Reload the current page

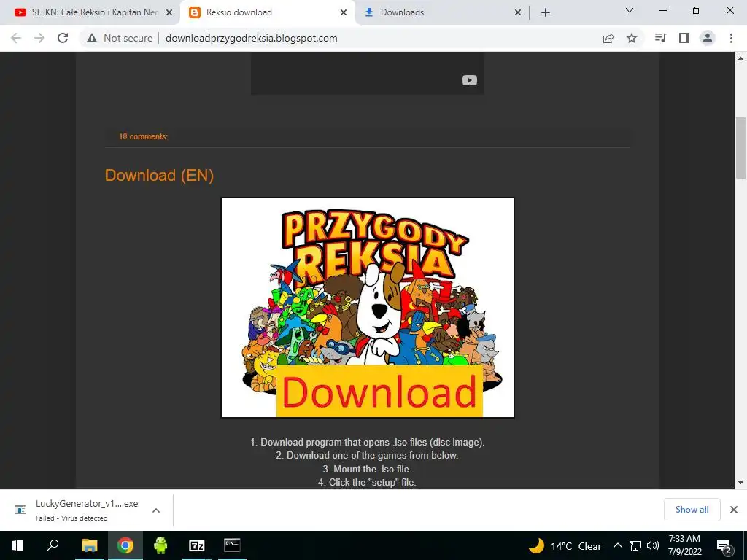63,38
